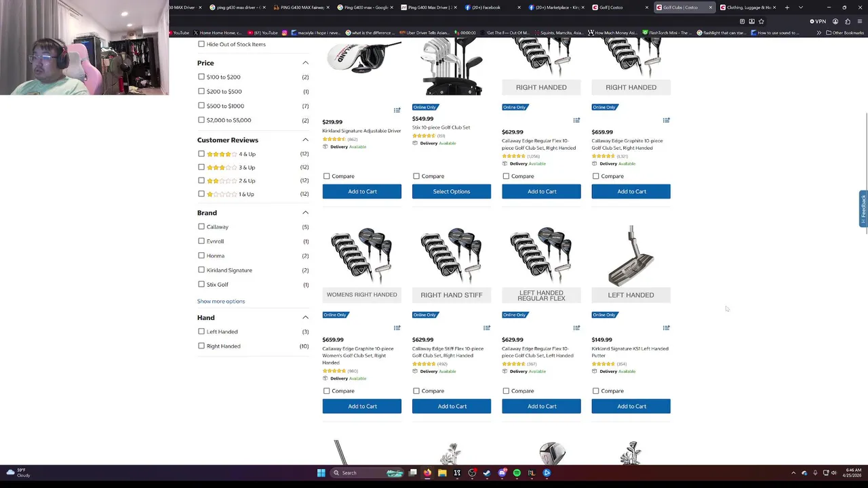
Task: Open a new browser tab with plus icon
Action: pyautogui.click(x=787, y=7)
